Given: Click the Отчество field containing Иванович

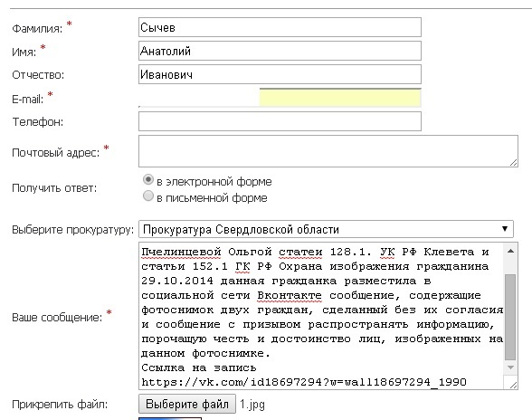Looking at the screenshot, I should (280, 74).
